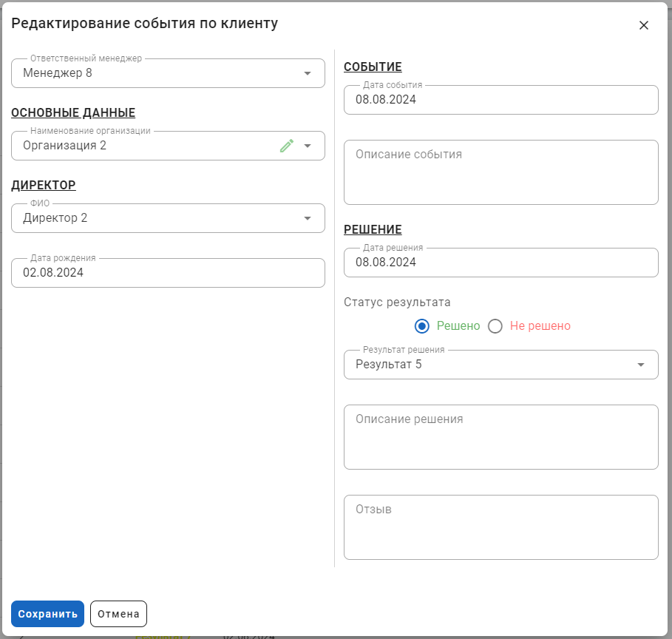672x639 pixels.
Task: Open the Ответственный менеджер dropdown arrow
Action: [308, 73]
